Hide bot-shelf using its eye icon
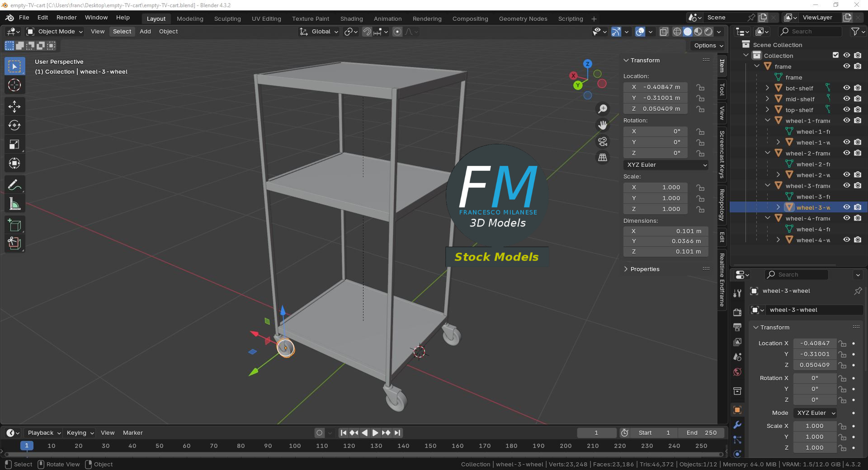Viewport: 868px width, 470px height. 846,88
